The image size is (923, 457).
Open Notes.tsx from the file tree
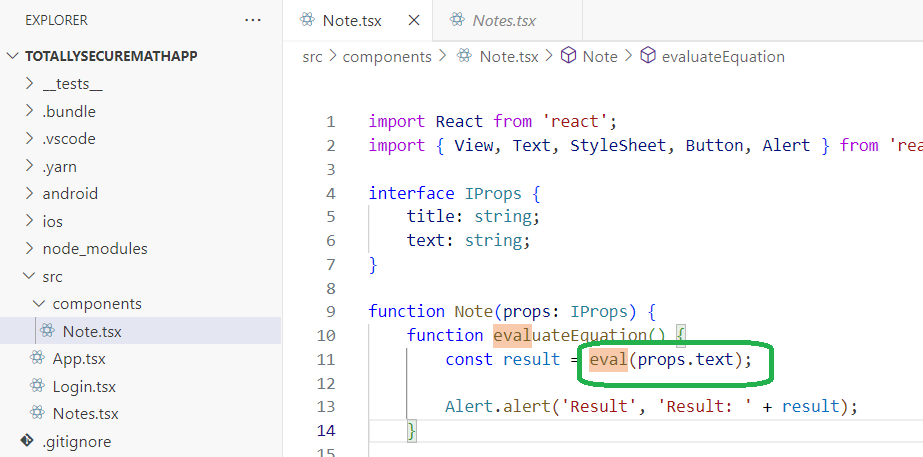pyautogui.click(x=85, y=413)
